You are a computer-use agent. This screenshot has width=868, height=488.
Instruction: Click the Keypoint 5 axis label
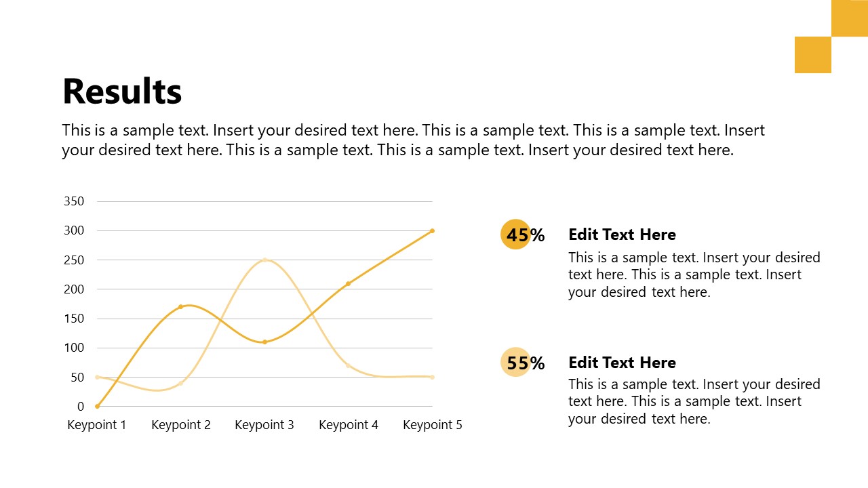click(x=433, y=425)
